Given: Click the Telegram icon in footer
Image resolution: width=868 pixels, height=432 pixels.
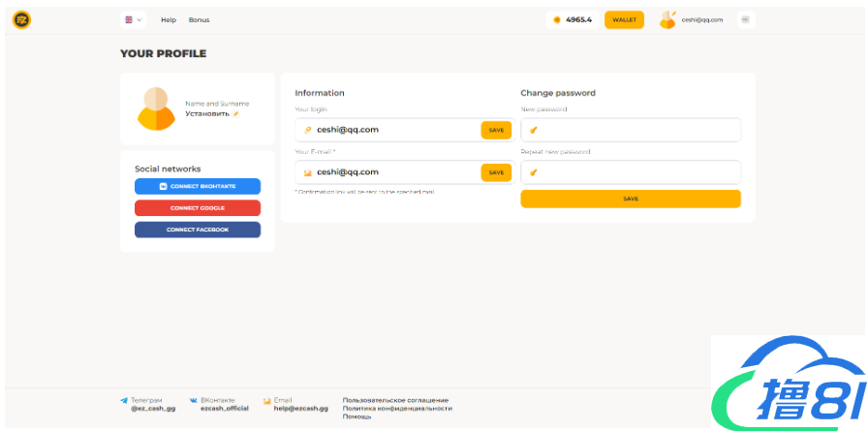Looking at the screenshot, I should pyautogui.click(x=124, y=400).
